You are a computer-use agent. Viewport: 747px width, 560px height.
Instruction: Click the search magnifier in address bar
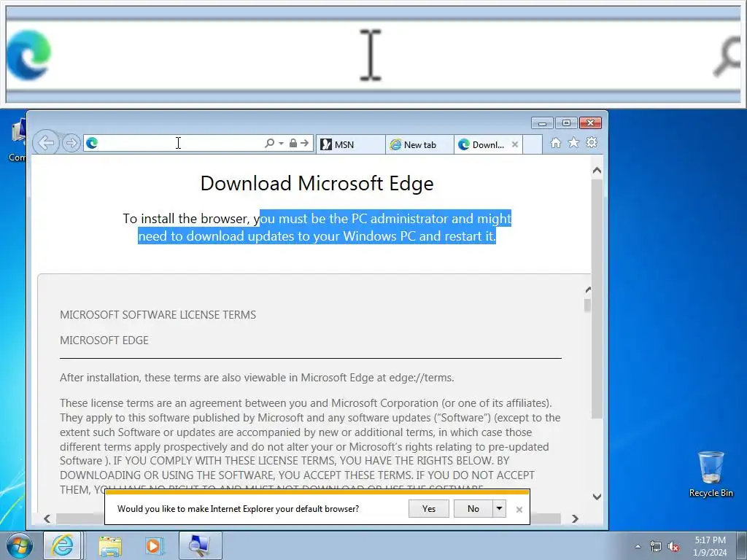[x=269, y=143]
